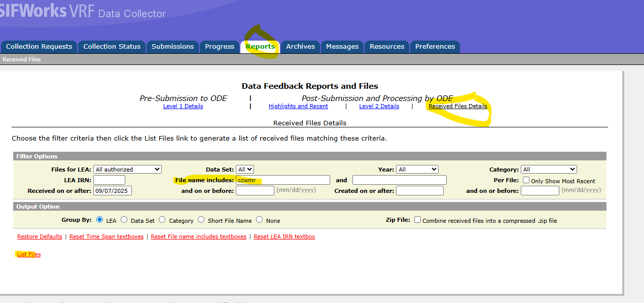Select the Data Set group-by radio button
This screenshot has height=303, width=644.
click(124, 220)
